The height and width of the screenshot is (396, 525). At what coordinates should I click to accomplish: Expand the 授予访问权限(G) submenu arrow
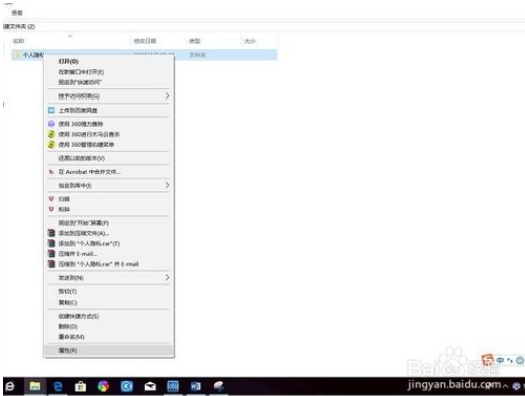(167, 96)
